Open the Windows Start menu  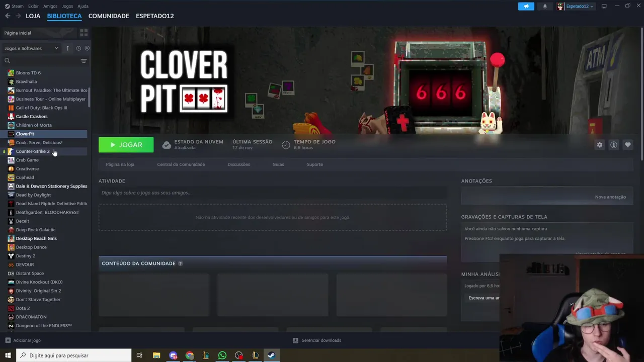[x=8, y=355]
